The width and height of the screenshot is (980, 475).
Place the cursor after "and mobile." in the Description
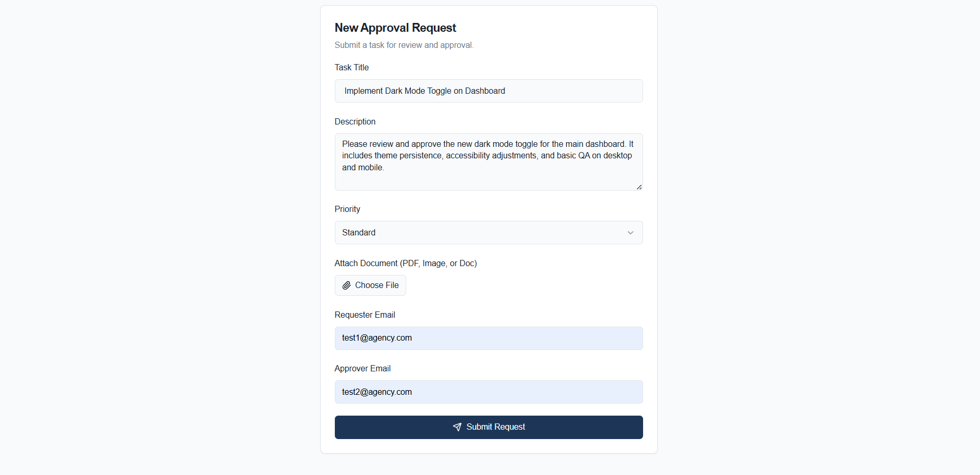coord(385,168)
